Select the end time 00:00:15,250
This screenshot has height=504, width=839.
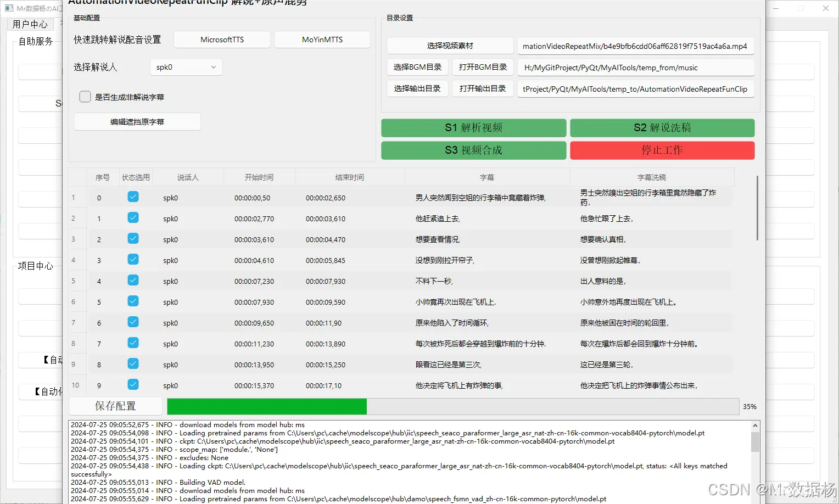point(350,365)
